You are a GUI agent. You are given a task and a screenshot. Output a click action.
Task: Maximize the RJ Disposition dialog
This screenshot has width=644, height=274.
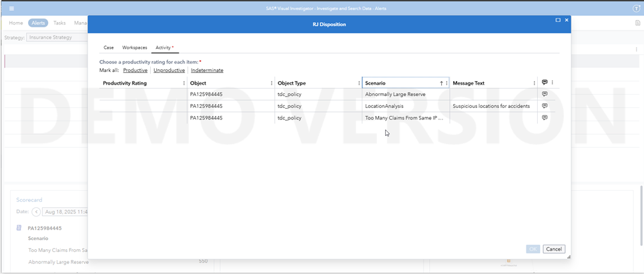pos(558,20)
